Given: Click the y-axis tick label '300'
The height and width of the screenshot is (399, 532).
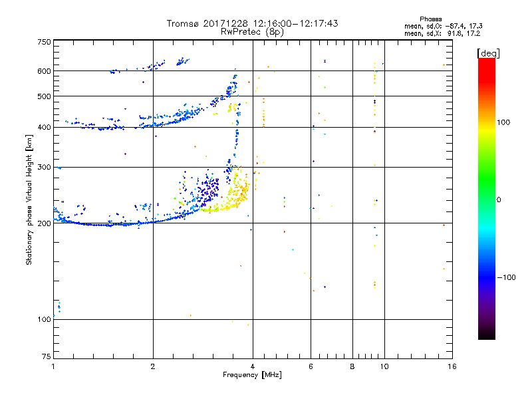Looking at the screenshot, I should [x=44, y=168].
